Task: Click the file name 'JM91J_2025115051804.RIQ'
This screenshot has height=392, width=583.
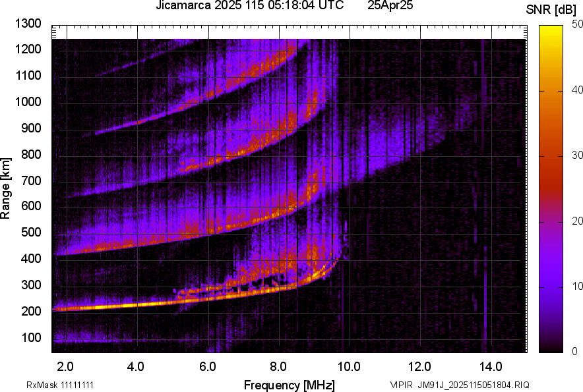Action: coord(474,385)
